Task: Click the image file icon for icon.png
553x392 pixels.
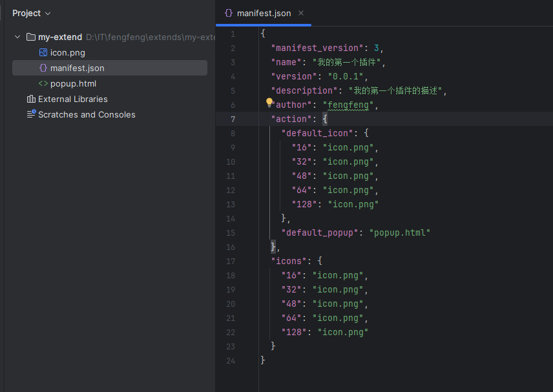Action: coord(43,53)
